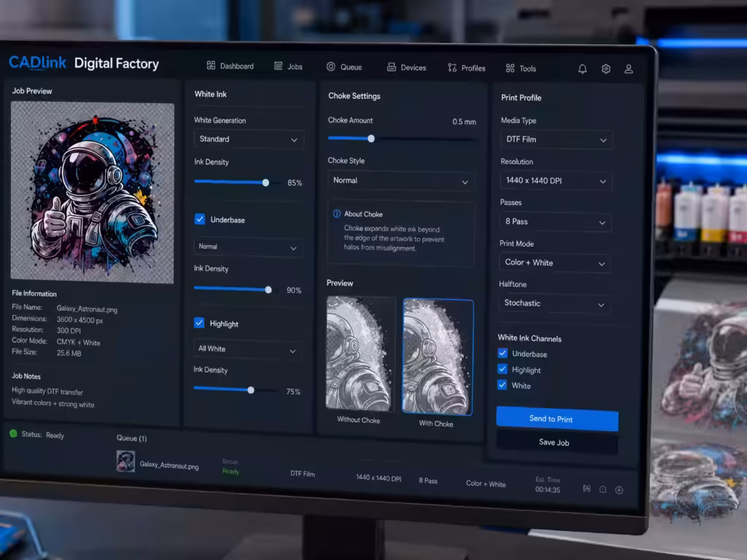Click the Tools grid icon
The width and height of the screenshot is (747, 560).
(510, 68)
